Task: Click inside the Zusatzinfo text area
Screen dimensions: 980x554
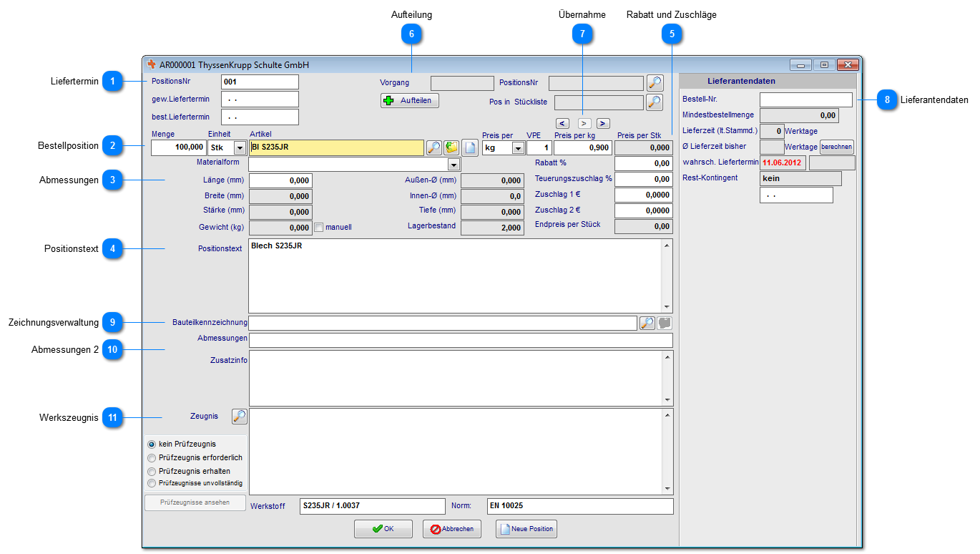Action: pyautogui.click(x=455, y=378)
